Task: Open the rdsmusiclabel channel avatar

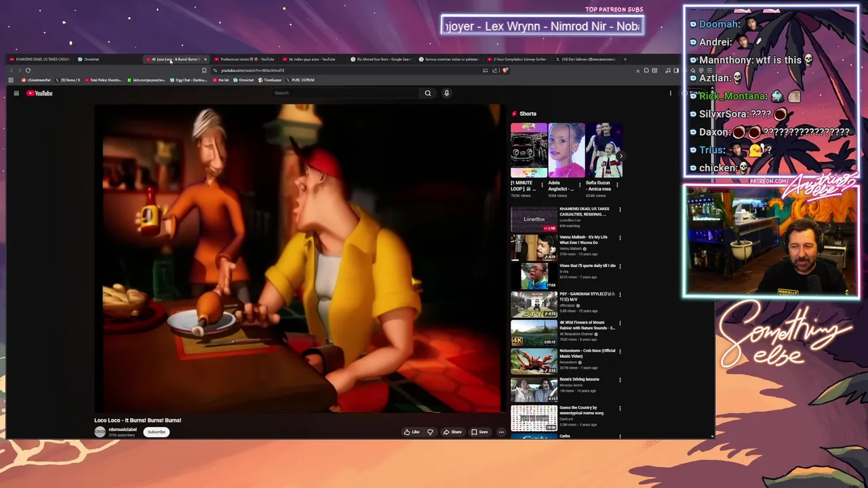Action: tap(100, 432)
